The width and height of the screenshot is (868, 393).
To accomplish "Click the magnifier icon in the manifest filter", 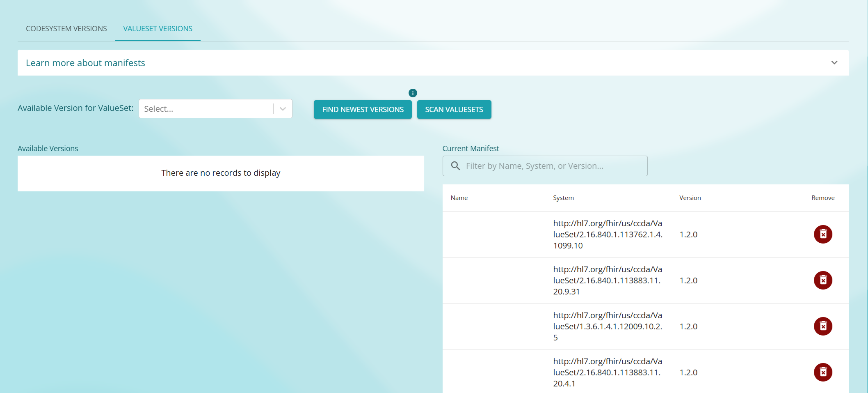I will [x=455, y=166].
